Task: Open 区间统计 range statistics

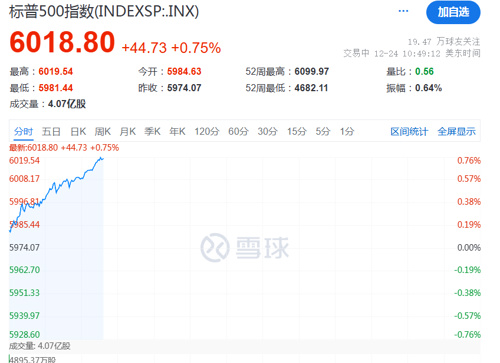Action: click(x=409, y=131)
